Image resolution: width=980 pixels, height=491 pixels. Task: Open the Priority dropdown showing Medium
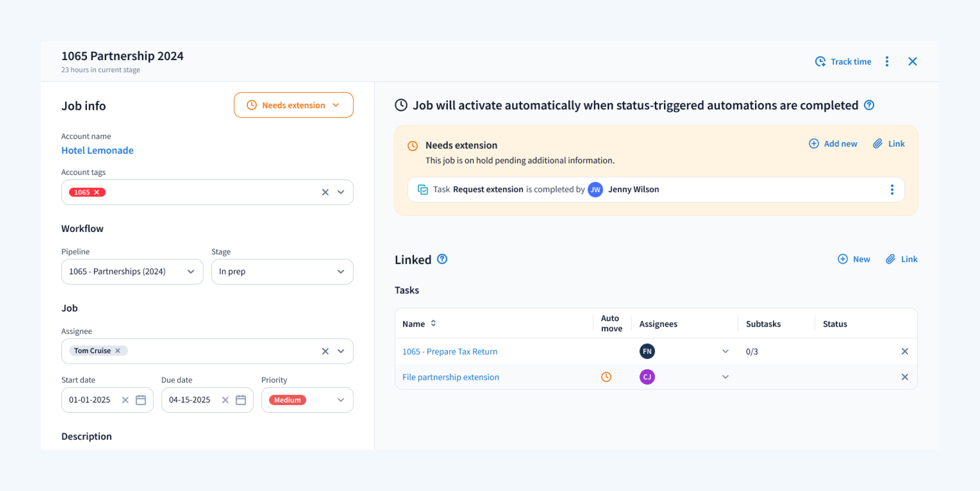point(307,400)
